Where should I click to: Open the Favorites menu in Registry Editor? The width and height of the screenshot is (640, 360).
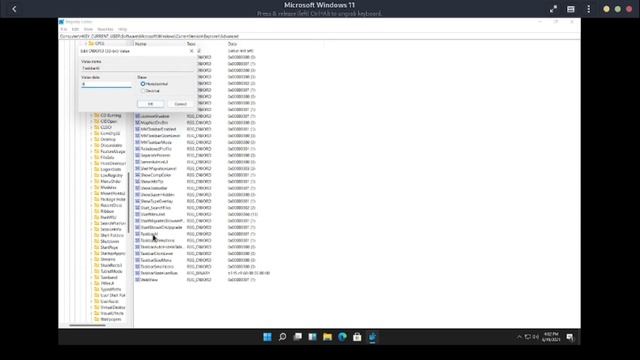click(105, 29)
